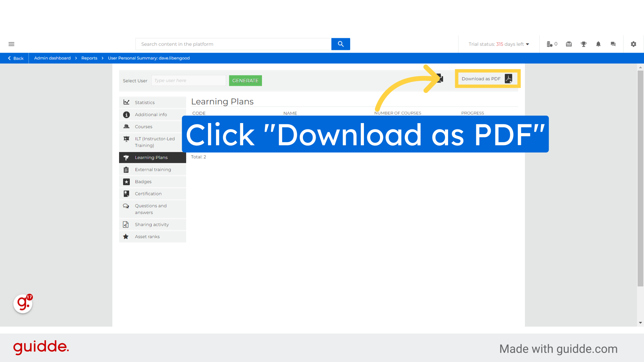
Task: Click the PDF icon on the download button
Action: (x=509, y=78)
